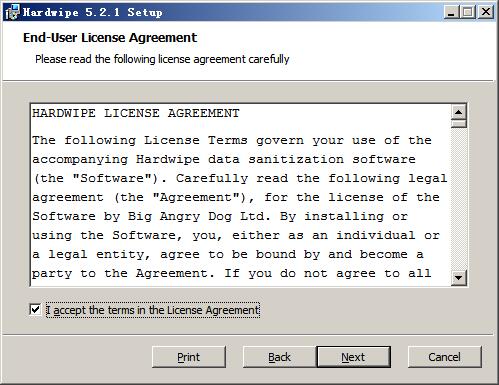Uncheck the accept license terms checkbox
This screenshot has width=499, height=385.
tap(35, 310)
